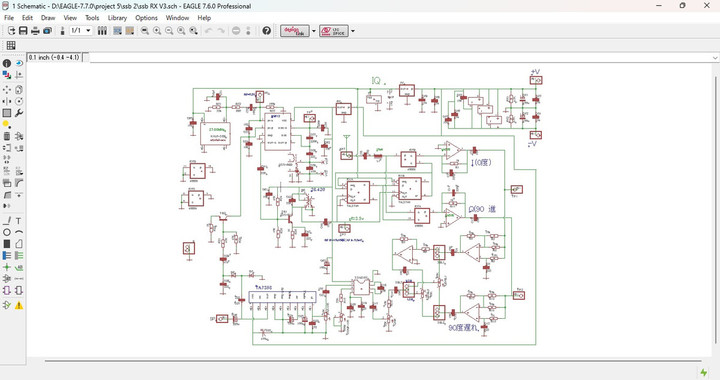Screen dimensions: 720x380
Task: Click the vertical scrollbar at right edge
Action: (715, 209)
